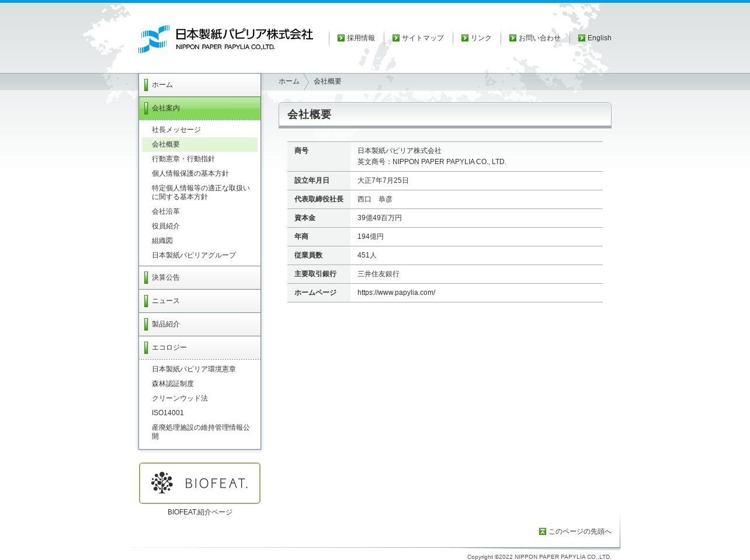The height and width of the screenshot is (560, 750).
Task: Open 行動憲章・行動指針 page
Action: pos(183,159)
